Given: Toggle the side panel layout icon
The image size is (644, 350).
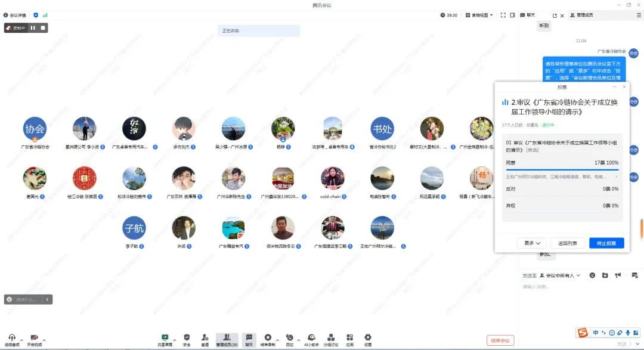Looking at the screenshot, I should 513,15.
